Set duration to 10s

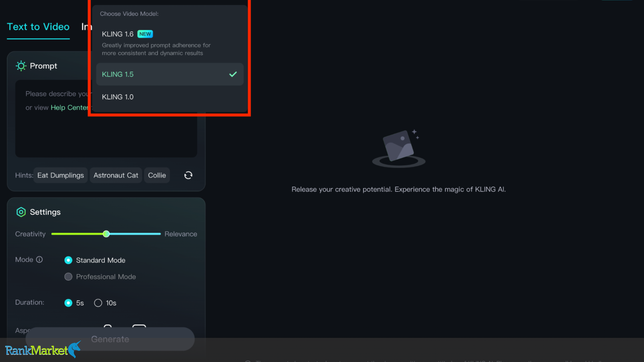105,303
